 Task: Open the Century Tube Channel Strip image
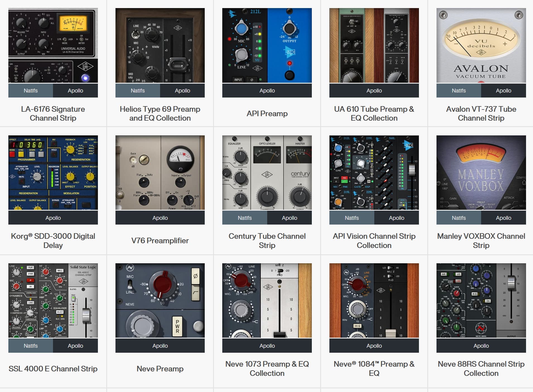tap(267, 172)
